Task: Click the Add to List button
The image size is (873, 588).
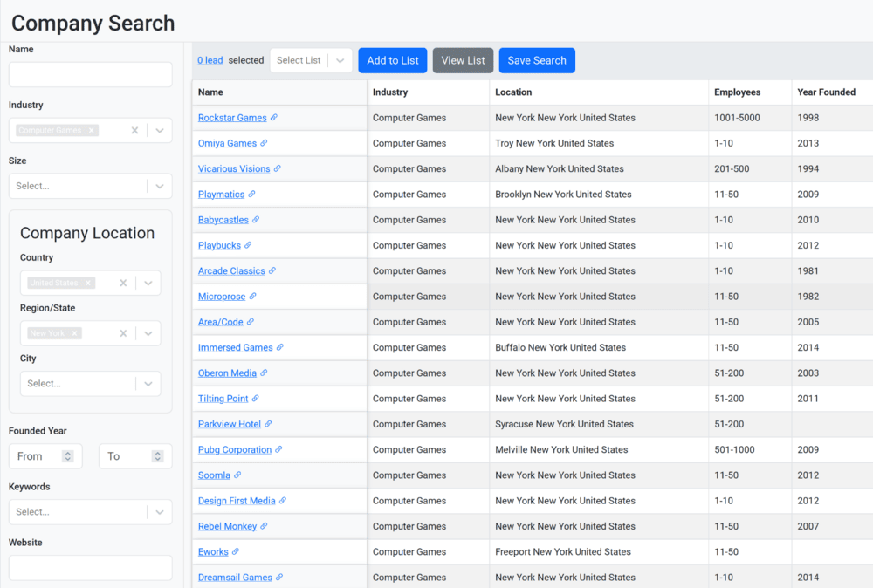Action: 392,60
